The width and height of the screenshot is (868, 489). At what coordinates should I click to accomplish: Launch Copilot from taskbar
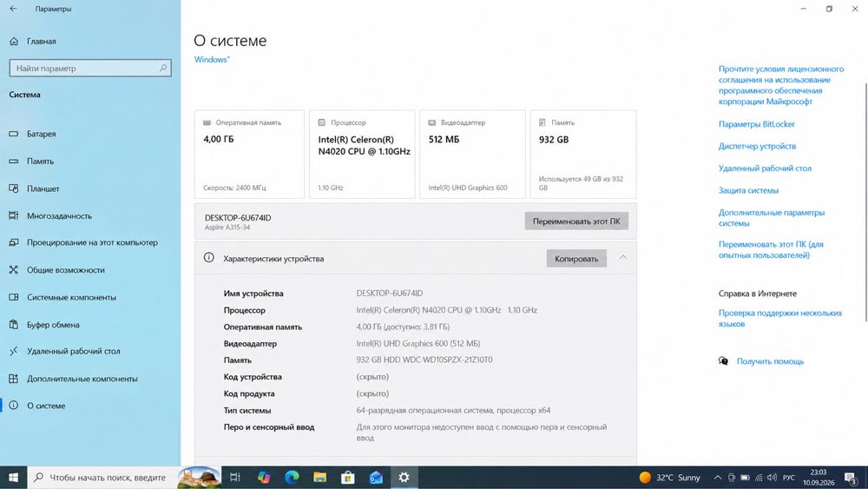(264, 477)
